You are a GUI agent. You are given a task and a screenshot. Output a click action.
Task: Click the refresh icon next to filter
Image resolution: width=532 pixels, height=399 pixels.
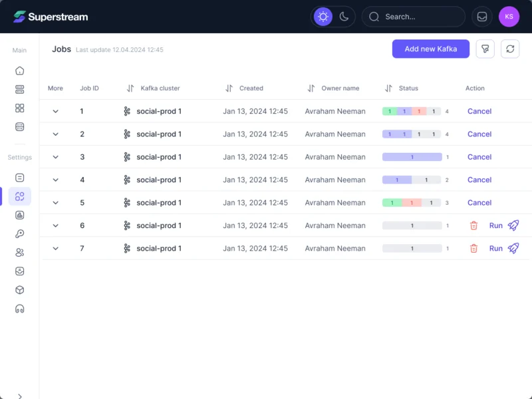[510, 49]
